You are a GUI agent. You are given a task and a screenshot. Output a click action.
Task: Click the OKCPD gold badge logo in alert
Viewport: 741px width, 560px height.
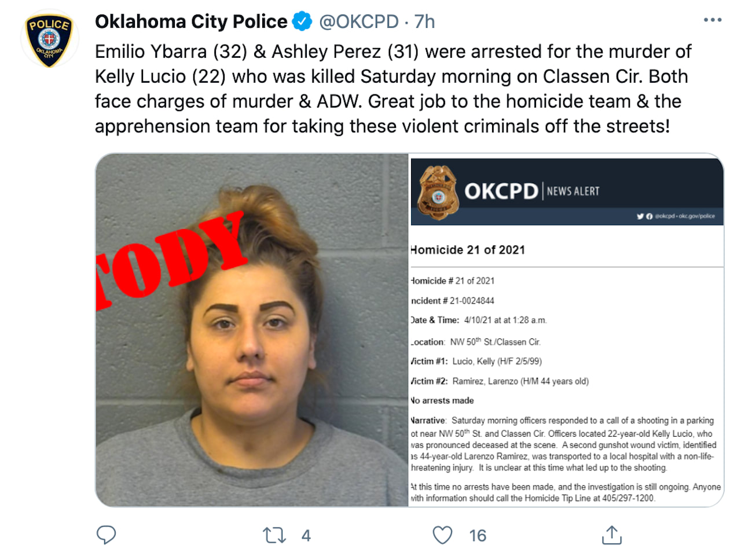coord(438,193)
